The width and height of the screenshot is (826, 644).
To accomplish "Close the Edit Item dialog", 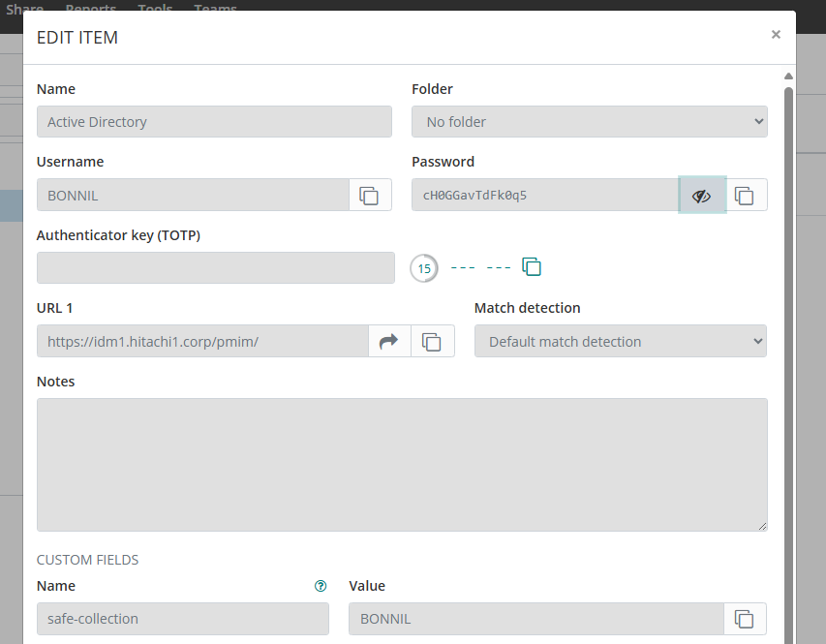I will tap(776, 35).
